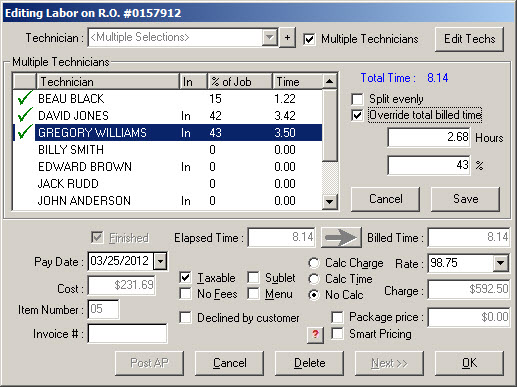517x387 pixels.
Task: Click the Edit Techs button
Action: click(469, 39)
